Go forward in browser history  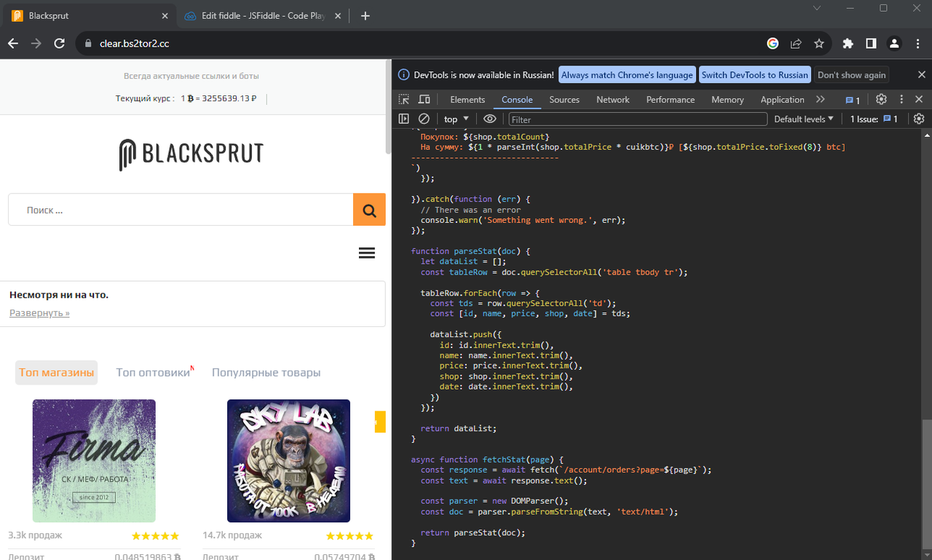pos(36,44)
